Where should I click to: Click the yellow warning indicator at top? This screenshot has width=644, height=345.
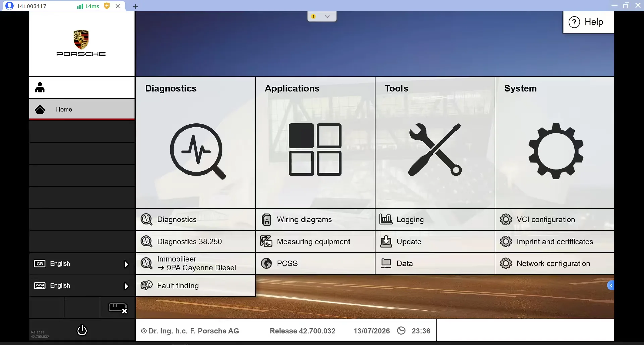click(x=313, y=16)
